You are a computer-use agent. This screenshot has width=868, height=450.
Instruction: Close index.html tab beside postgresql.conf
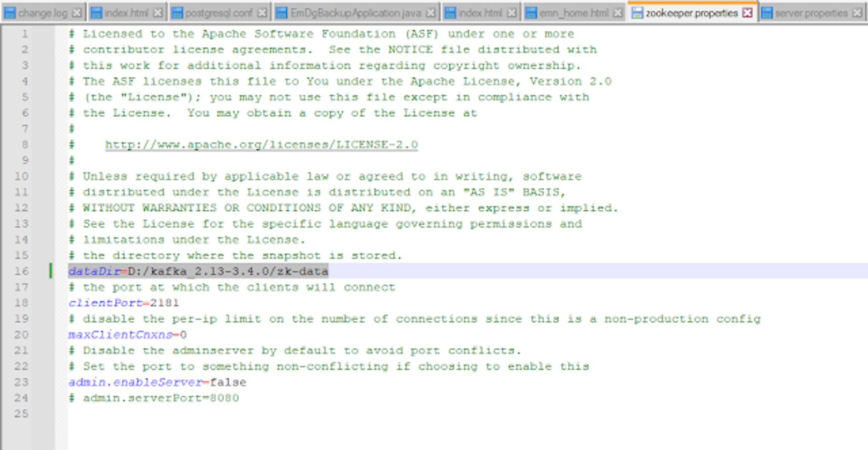(157, 13)
